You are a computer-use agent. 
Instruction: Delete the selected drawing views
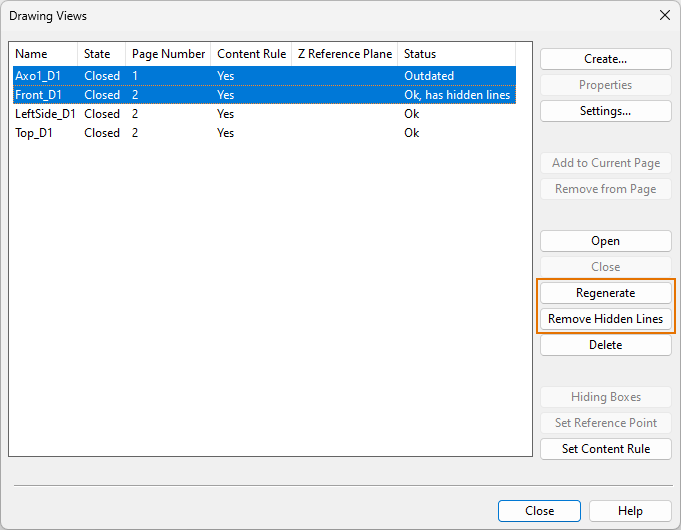[605, 345]
